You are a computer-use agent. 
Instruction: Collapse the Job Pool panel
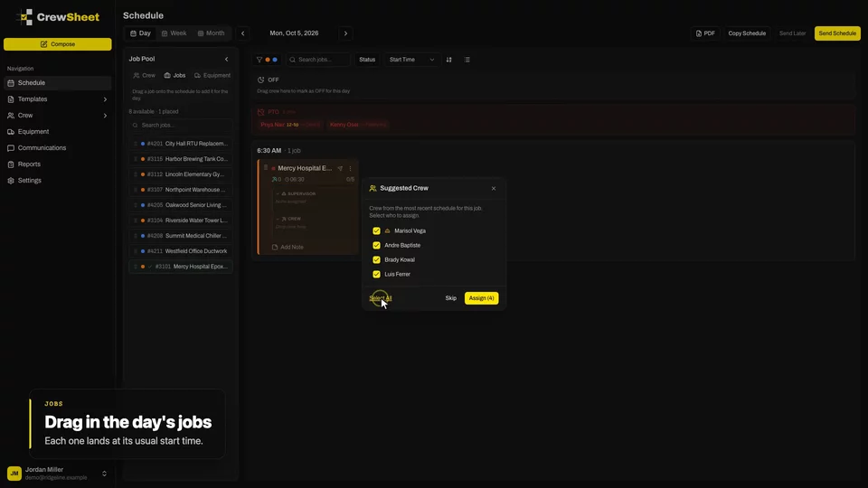coord(226,60)
